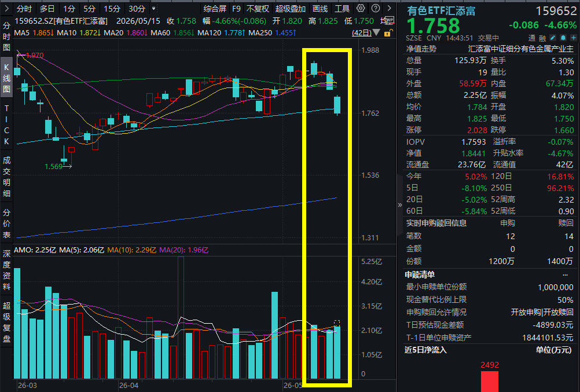Image resolution: width=580 pixels, height=392 pixels.
Task: Click the 通 label in quote header
Action: pyautogui.click(x=532, y=38)
